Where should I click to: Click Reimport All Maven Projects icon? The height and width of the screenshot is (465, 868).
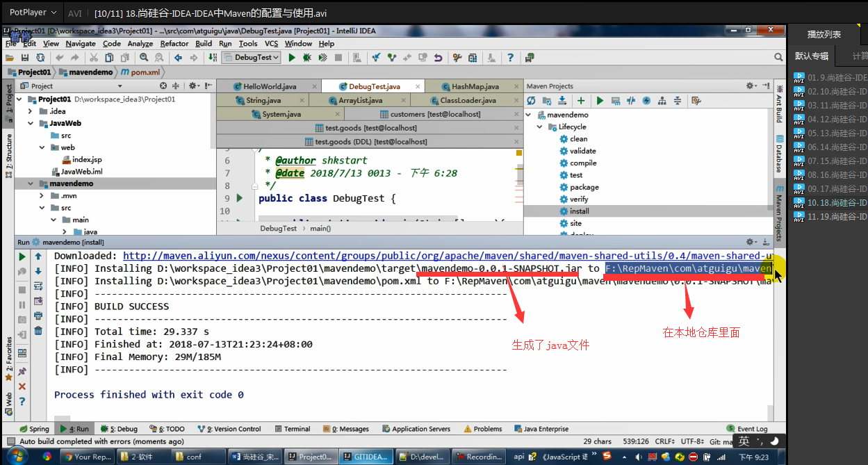point(531,101)
